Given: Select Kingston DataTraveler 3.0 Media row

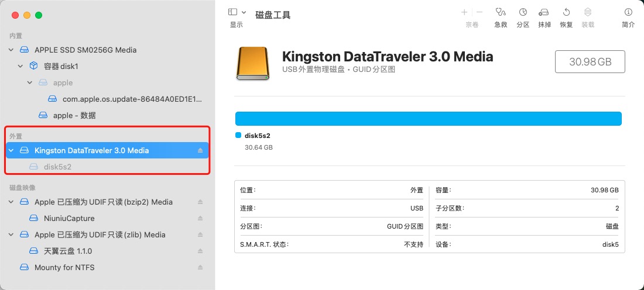Looking at the screenshot, I should click(108, 150).
